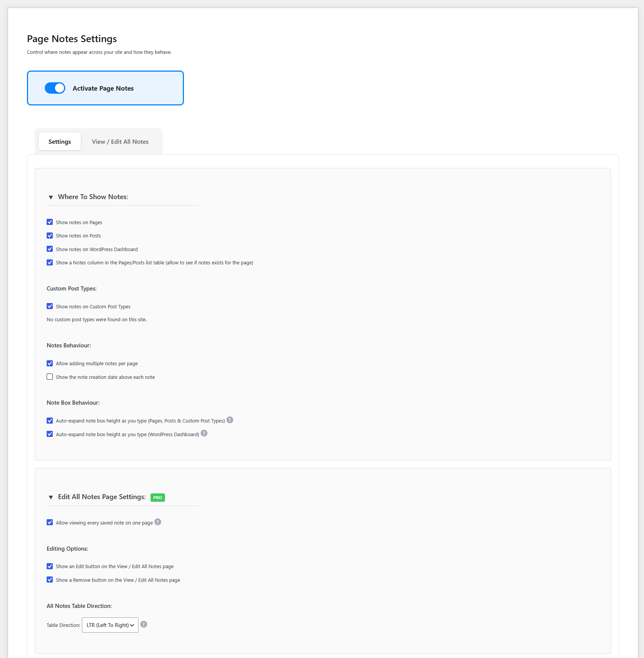The image size is (644, 658).
Task: Click the 'Editing Options:' subheading
Action: pyautogui.click(x=68, y=549)
